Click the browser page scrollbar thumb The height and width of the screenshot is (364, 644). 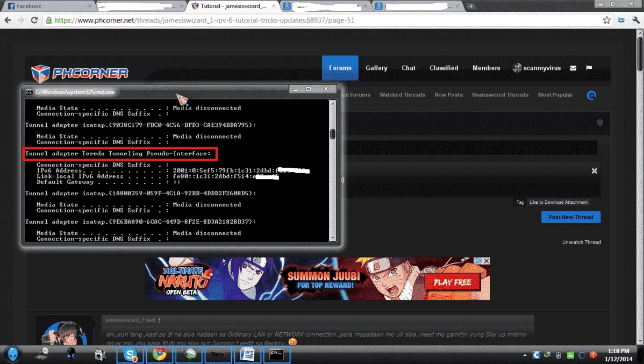click(640, 53)
